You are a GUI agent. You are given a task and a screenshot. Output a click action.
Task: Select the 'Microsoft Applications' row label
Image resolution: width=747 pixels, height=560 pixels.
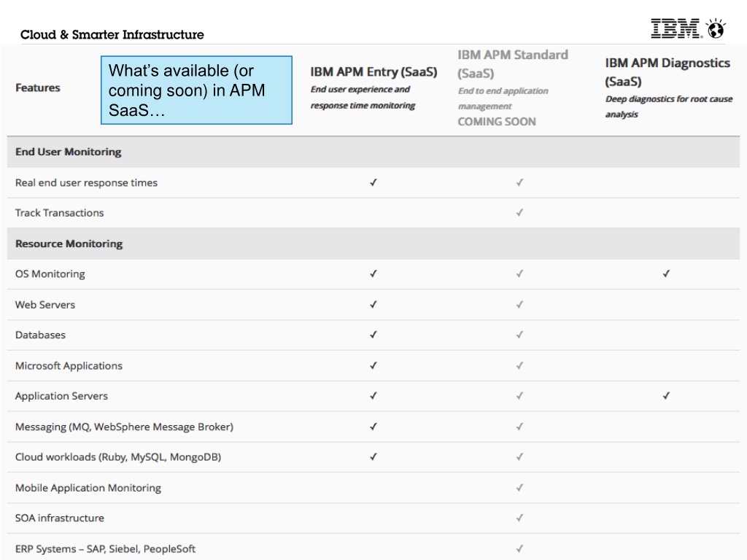(69, 366)
